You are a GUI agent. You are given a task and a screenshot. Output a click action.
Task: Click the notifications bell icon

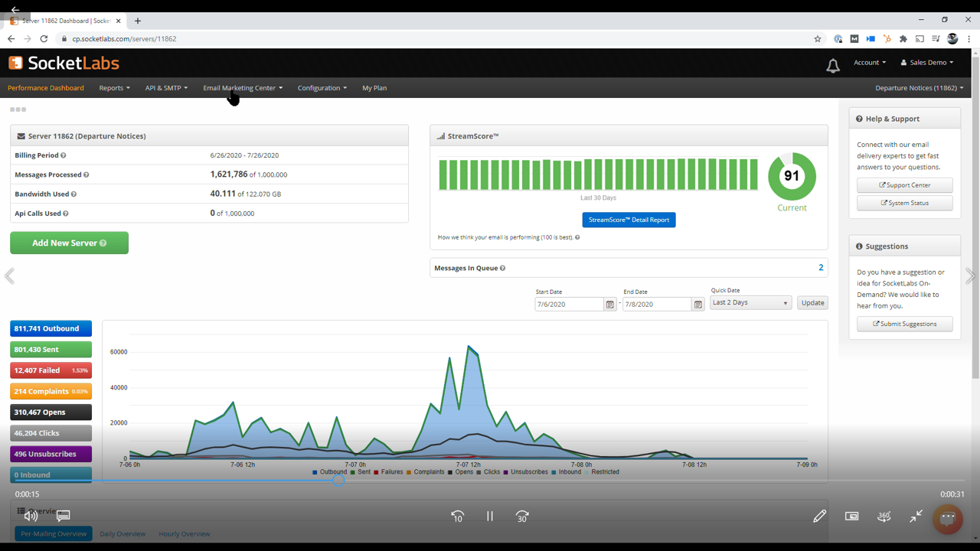click(832, 66)
